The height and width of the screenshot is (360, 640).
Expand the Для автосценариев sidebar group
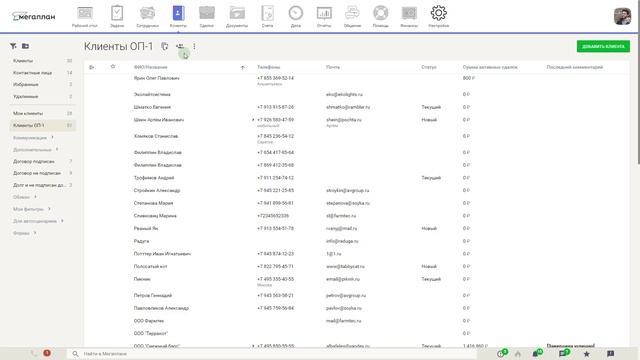point(38,221)
